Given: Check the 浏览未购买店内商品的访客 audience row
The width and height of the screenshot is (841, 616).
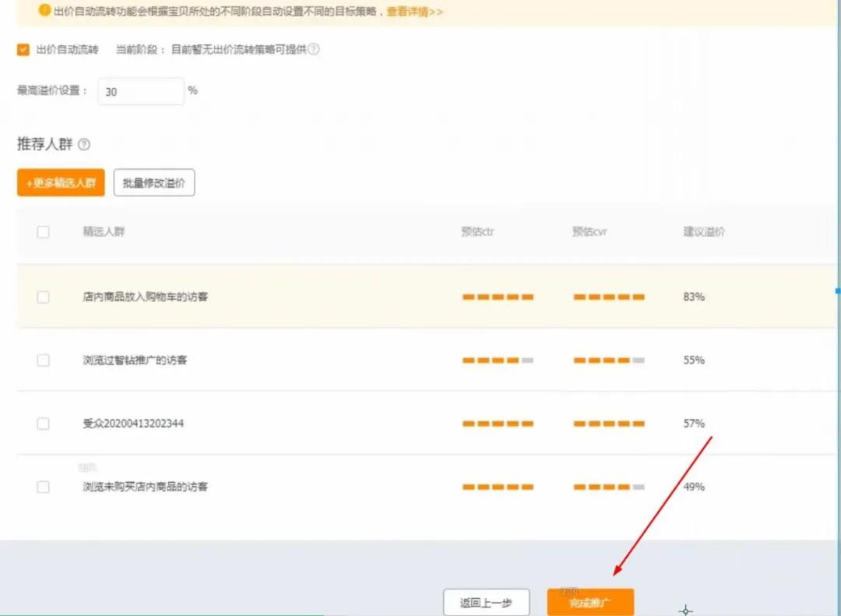Looking at the screenshot, I should pos(44,487).
